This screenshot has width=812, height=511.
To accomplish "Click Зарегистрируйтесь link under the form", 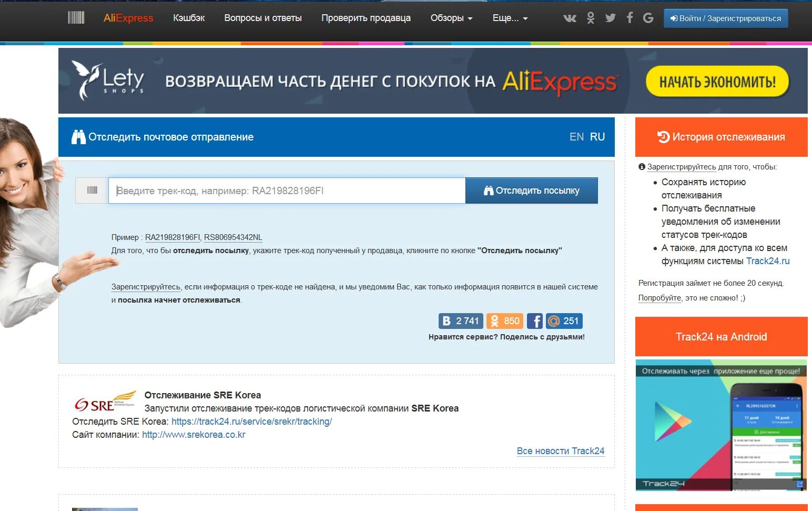I will click(x=146, y=287).
